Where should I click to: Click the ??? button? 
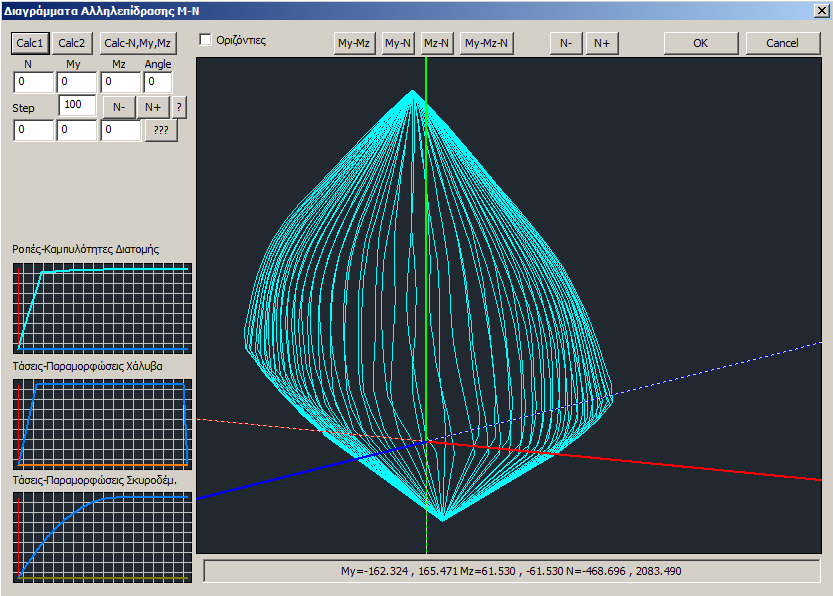pyautogui.click(x=161, y=130)
